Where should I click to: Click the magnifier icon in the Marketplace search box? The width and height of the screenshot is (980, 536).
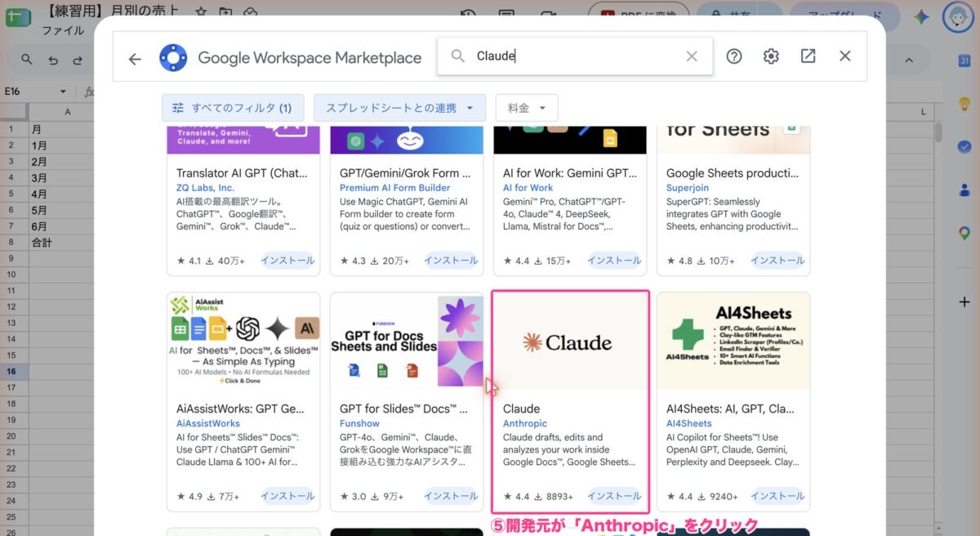pyautogui.click(x=459, y=56)
